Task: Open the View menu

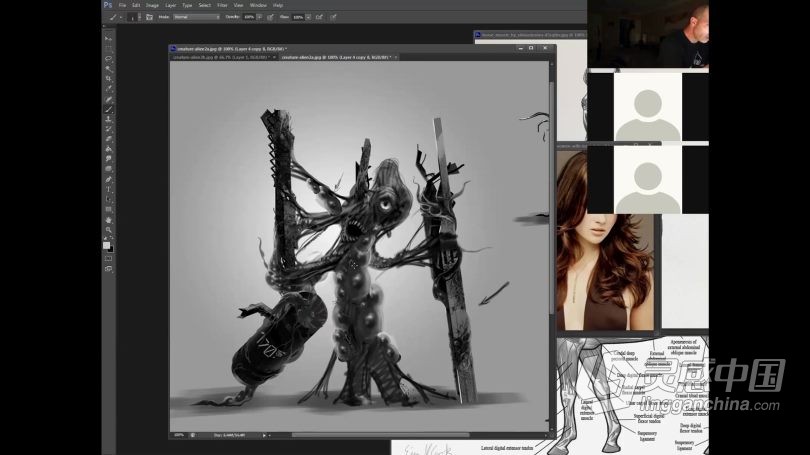Action: [x=238, y=5]
